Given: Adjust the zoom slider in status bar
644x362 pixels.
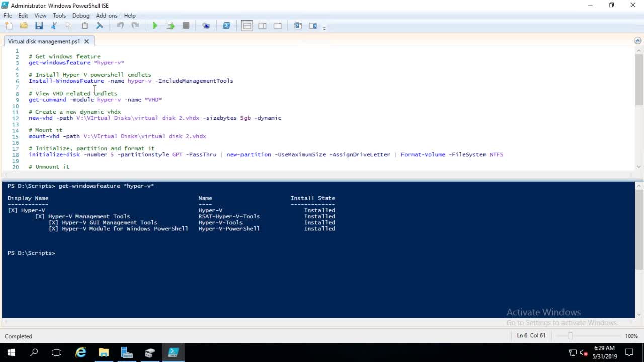Looking at the screenshot, I should (x=570, y=336).
